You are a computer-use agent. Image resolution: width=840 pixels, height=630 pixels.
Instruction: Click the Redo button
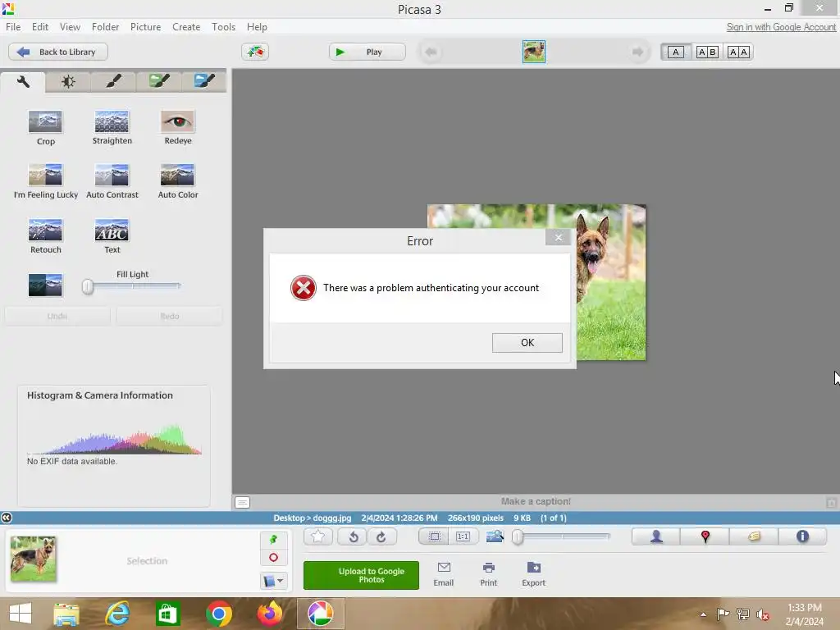pos(170,316)
